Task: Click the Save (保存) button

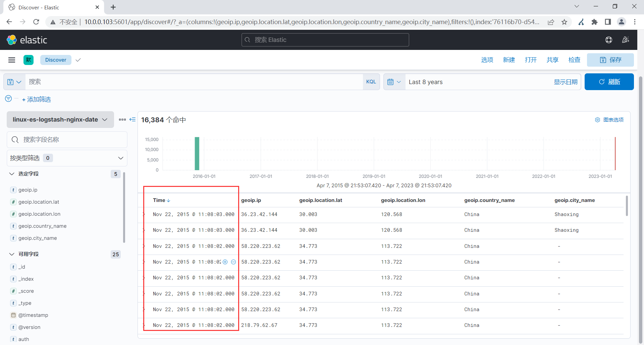Action: click(610, 60)
